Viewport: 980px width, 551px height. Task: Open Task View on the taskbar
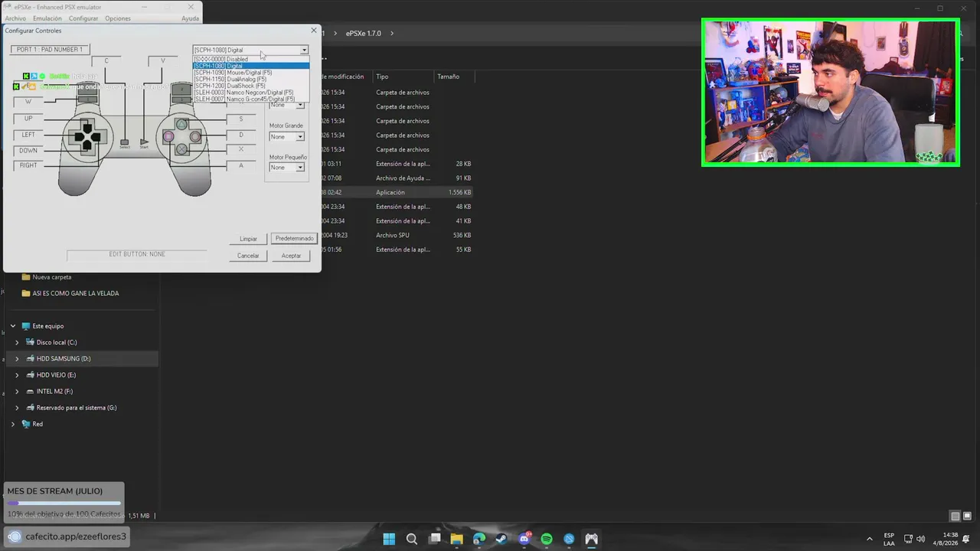[435, 539]
